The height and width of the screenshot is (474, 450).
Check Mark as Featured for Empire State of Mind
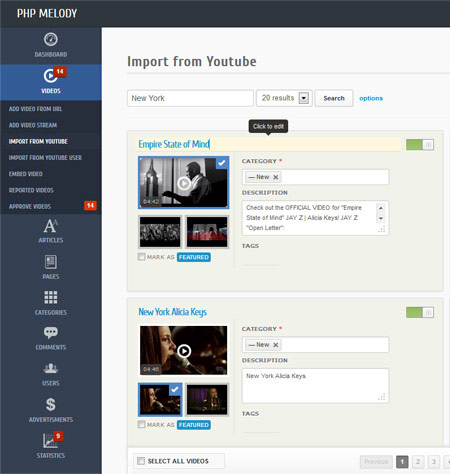tap(142, 257)
